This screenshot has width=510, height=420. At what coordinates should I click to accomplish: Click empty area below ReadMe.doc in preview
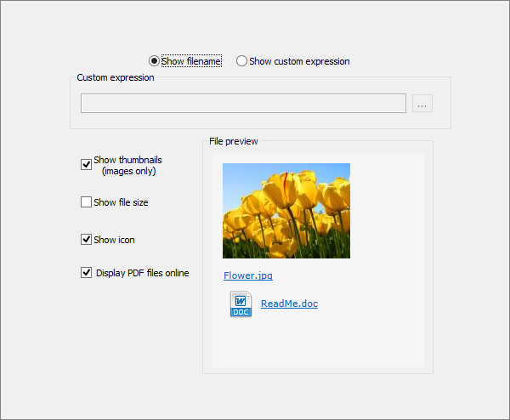pyautogui.click(x=316, y=344)
